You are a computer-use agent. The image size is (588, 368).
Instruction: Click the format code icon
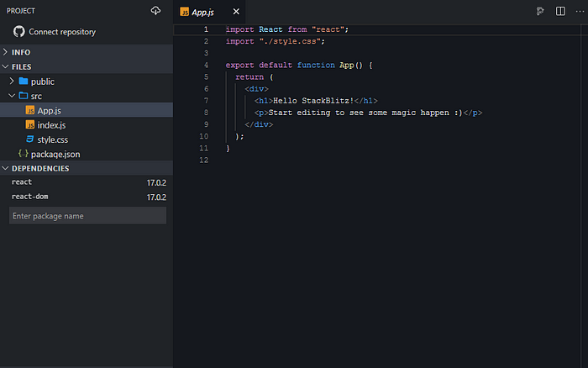click(540, 11)
